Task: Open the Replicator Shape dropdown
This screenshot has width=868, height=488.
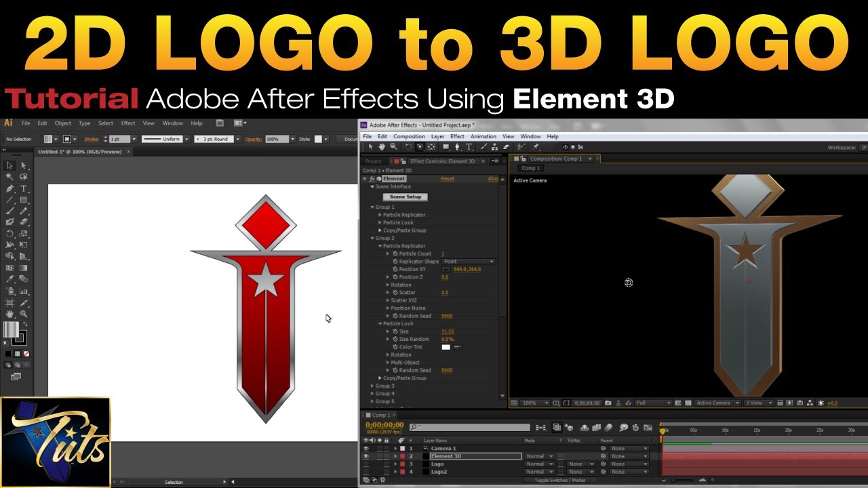Action: [x=468, y=262]
